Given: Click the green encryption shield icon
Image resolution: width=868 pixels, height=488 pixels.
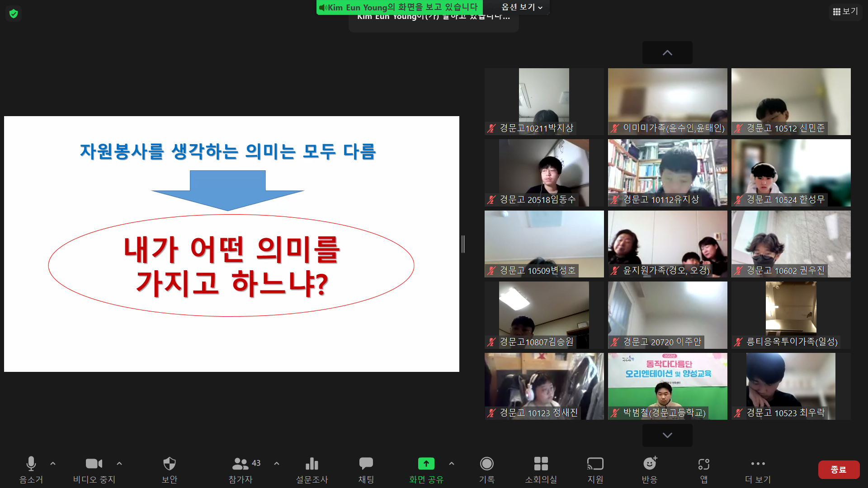Looking at the screenshot, I should point(14,14).
